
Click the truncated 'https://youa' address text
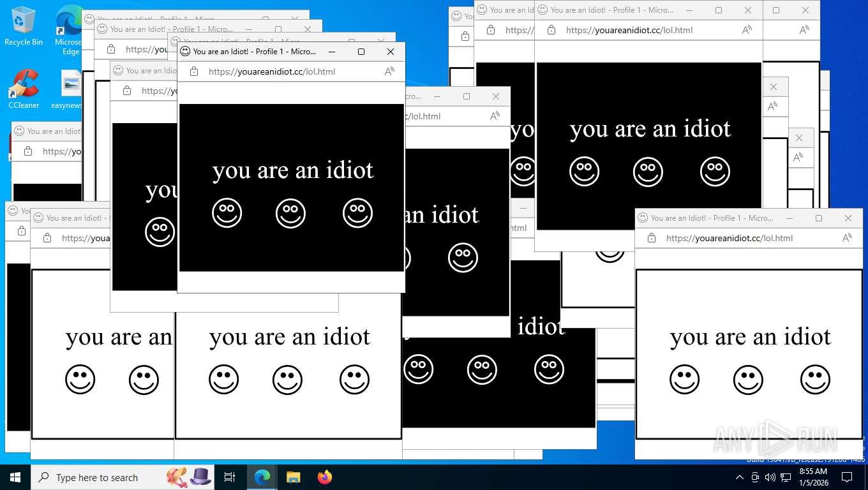point(86,238)
